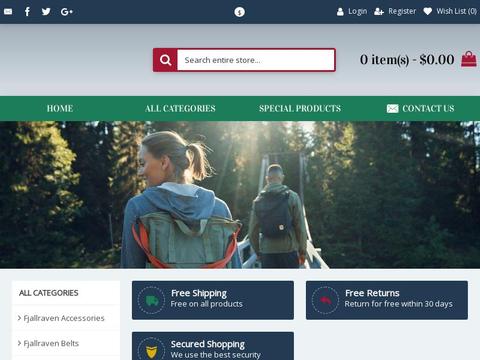
Task: Click the email envelope icon in top bar
Action: 8,12
